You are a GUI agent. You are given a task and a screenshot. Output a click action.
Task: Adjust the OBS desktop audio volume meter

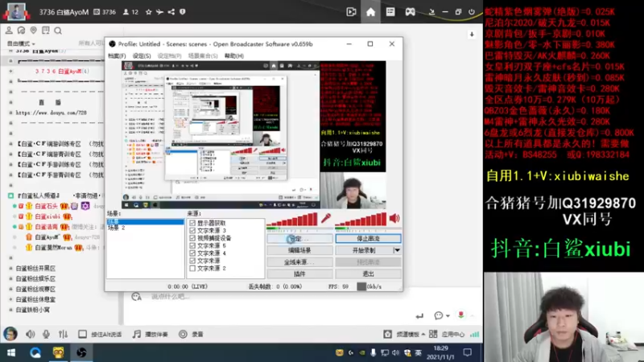coord(361,219)
